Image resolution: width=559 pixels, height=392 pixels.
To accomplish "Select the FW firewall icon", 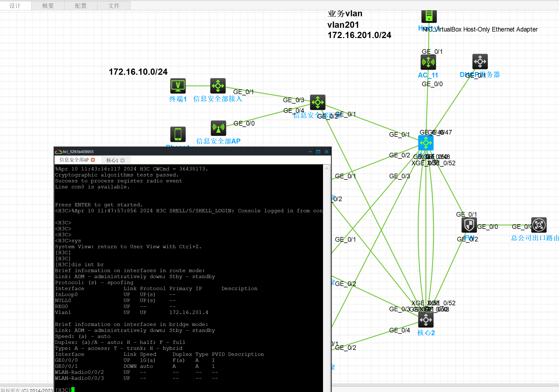I will pos(469,225).
